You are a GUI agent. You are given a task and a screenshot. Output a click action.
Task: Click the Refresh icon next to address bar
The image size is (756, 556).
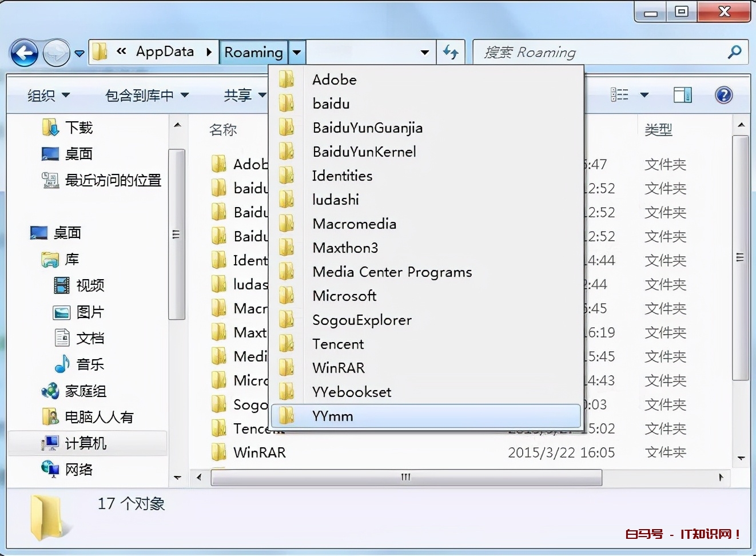point(451,52)
